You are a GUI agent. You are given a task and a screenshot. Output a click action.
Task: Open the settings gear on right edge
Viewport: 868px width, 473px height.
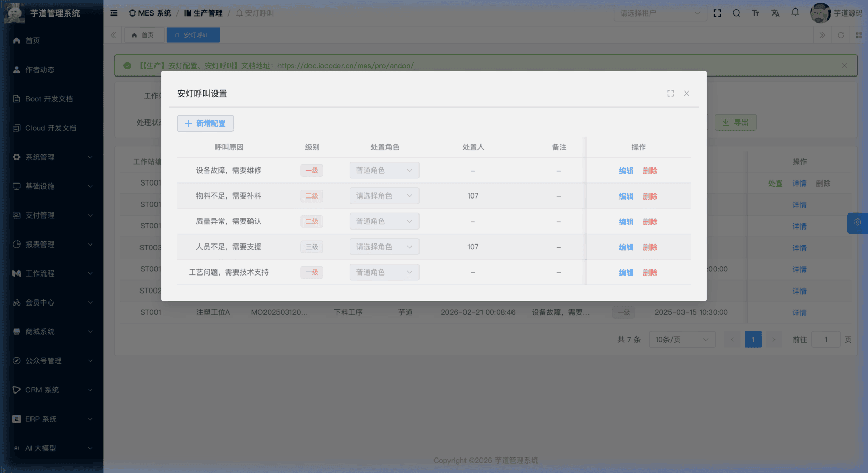coord(858,222)
